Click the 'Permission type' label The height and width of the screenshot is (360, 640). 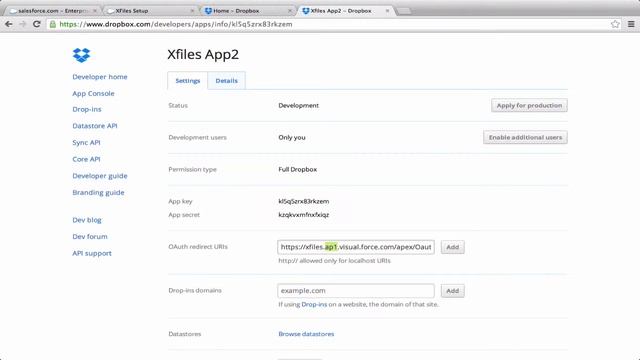pyautogui.click(x=192, y=169)
